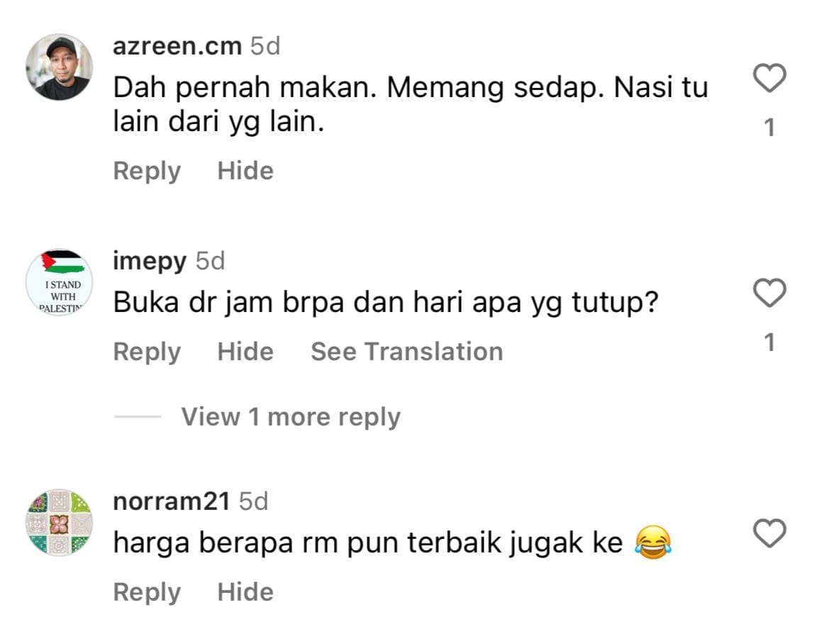Reply to azreen.cm's comment
The height and width of the screenshot is (644, 829).
(147, 171)
